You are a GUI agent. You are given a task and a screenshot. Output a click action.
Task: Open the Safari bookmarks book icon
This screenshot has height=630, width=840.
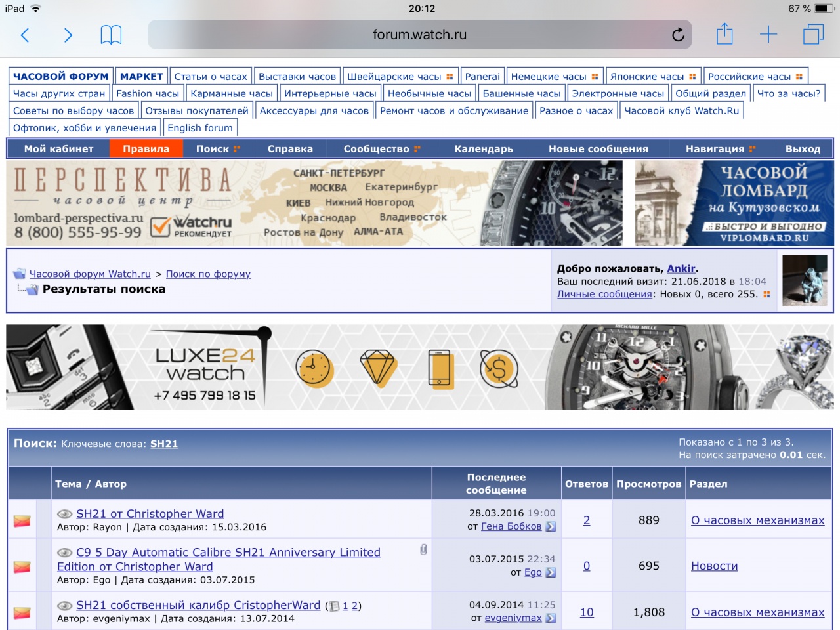111,35
